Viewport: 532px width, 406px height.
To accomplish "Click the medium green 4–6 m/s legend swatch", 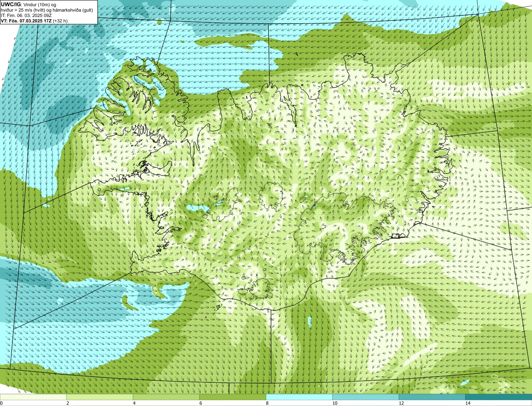I will tap(166, 397).
